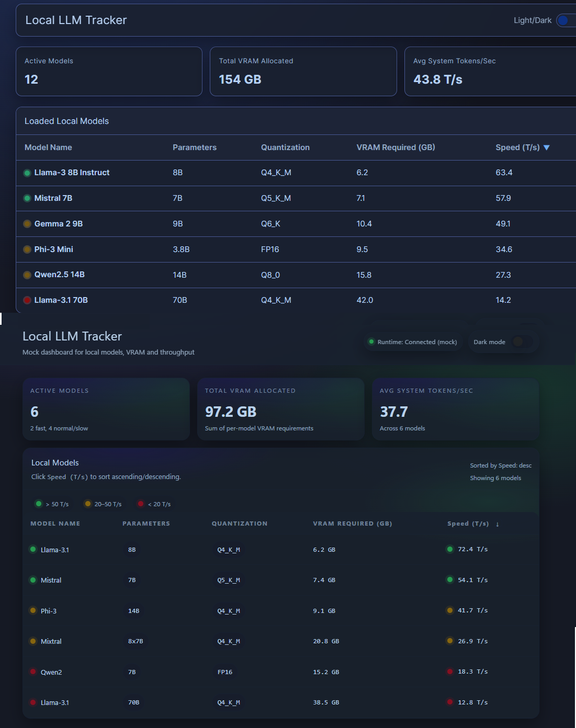Click the Parameters header in top table
This screenshot has width=576, height=728.
pos(195,147)
